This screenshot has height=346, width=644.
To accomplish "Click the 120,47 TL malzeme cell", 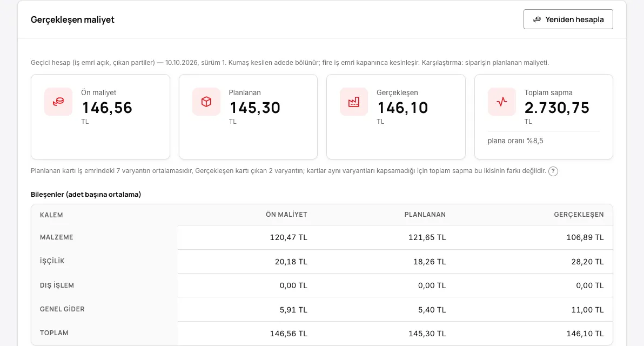I will (289, 237).
